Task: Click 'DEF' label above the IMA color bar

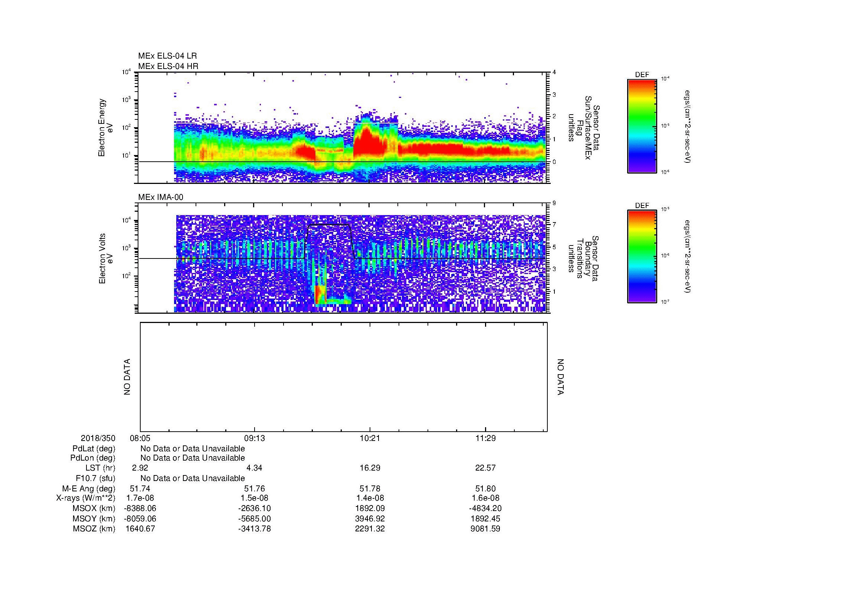Action: (642, 205)
